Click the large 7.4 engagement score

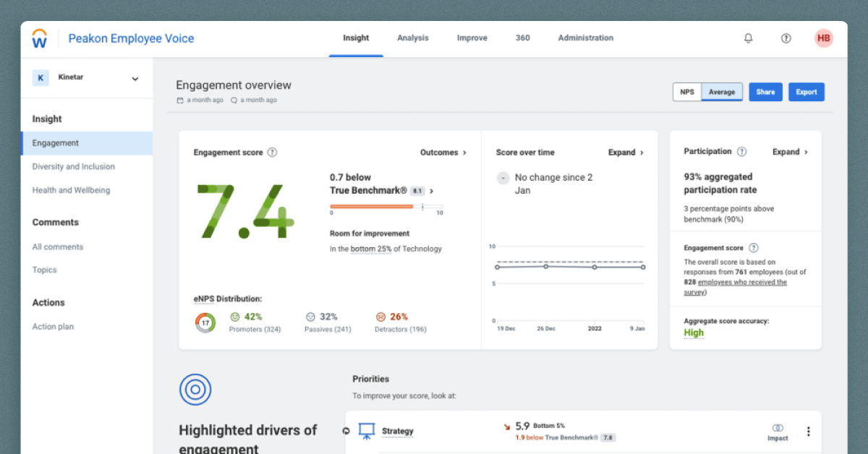click(x=245, y=212)
